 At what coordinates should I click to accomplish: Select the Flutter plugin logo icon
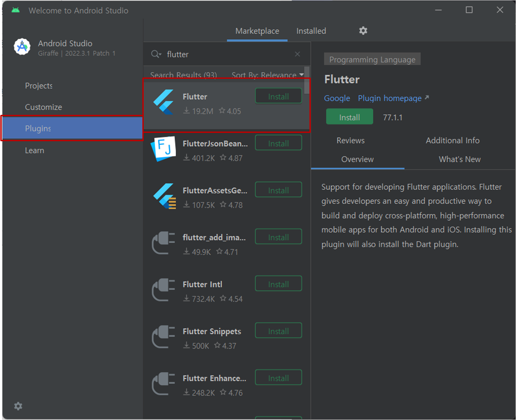tap(163, 103)
